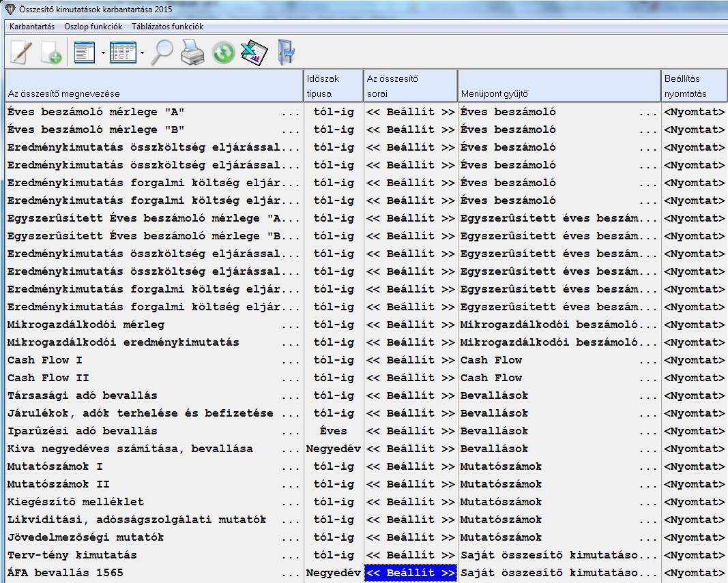Click the Időszak típusa column header
Viewport: 728px width, 583px height.
(x=334, y=86)
